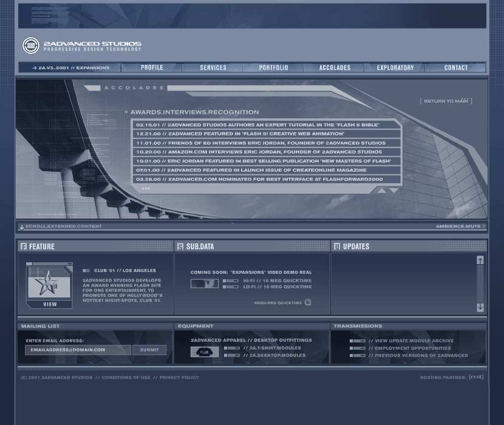Click the (mt) hosting partner logo
The height and width of the screenshot is (425, 504).
[476, 377]
